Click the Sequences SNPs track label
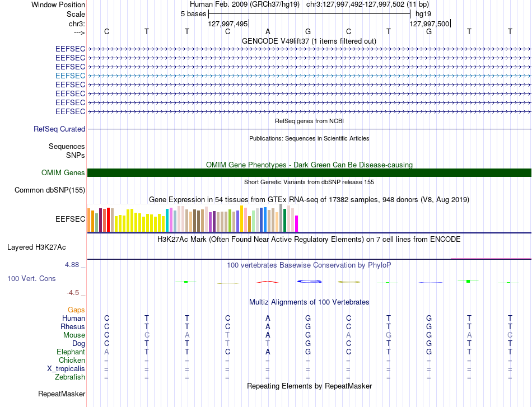Screen dimensions: 532x407 [67, 151]
